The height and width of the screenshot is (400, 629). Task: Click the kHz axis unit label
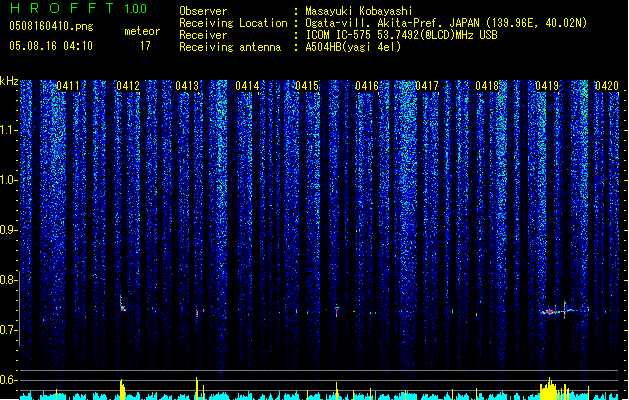coord(9,81)
